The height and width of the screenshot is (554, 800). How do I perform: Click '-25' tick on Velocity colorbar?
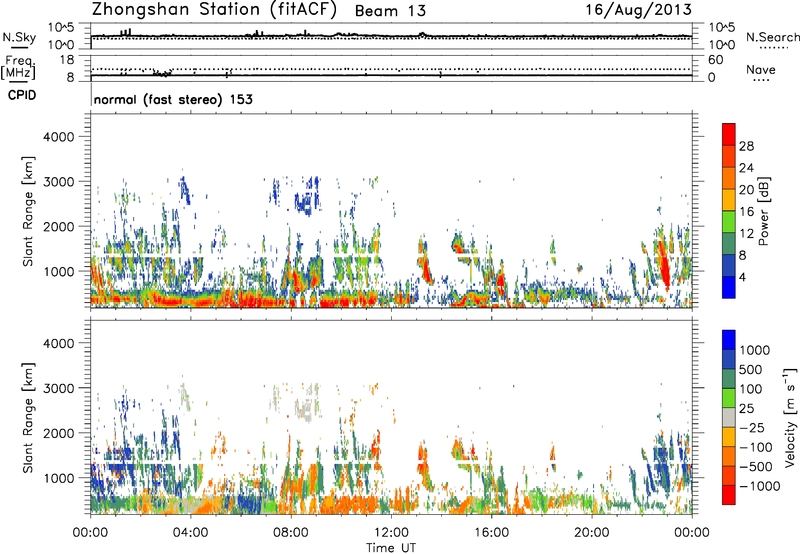752,427
